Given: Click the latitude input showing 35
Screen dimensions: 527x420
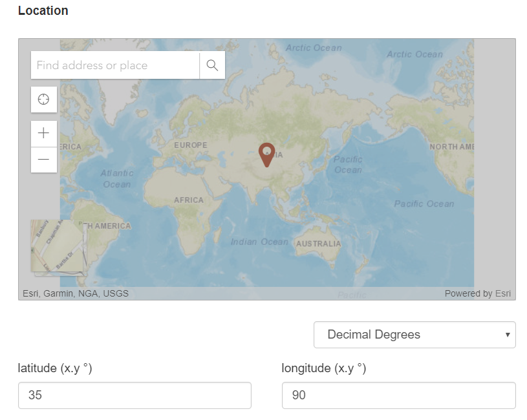Looking at the screenshot, I should pyautogui.click(x=134, y=395).
